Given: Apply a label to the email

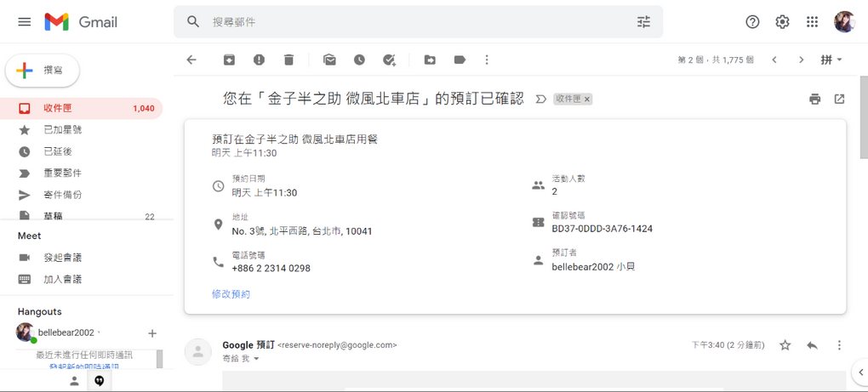Looking at the screenshot, I should tap(460, 60).
